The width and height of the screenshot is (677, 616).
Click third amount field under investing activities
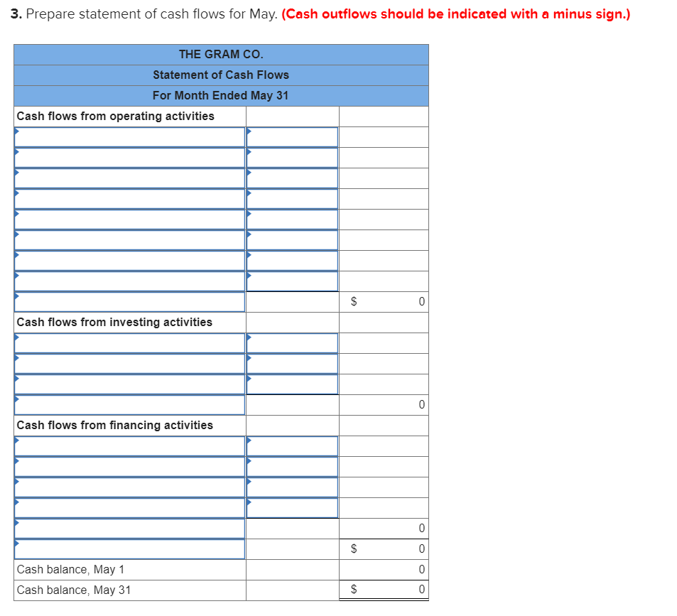pos(292,384)
